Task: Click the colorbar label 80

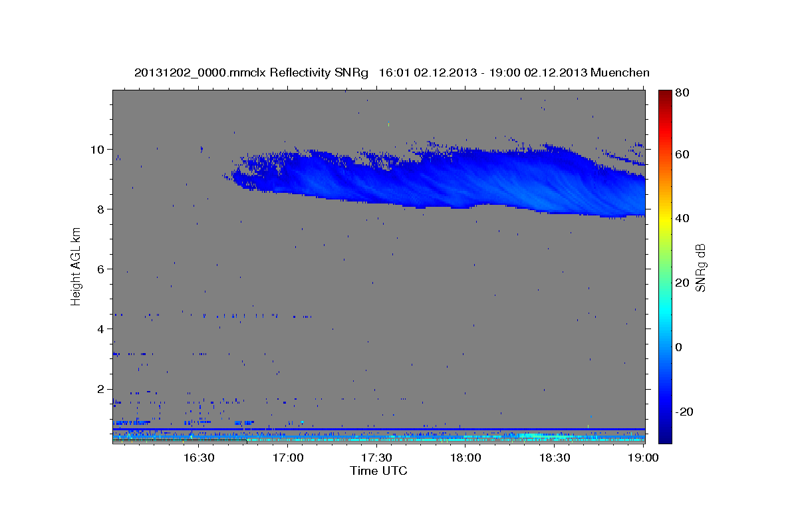Action: point(682,92)
